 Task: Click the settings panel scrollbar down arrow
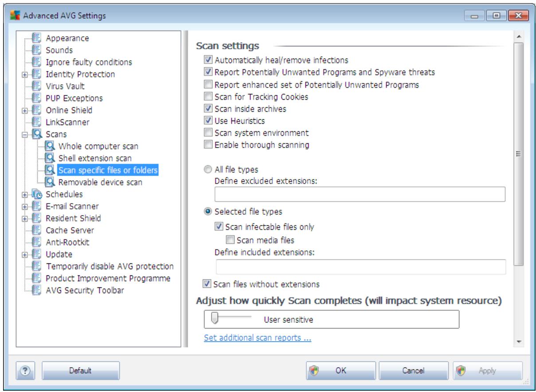tap(519, 342)
